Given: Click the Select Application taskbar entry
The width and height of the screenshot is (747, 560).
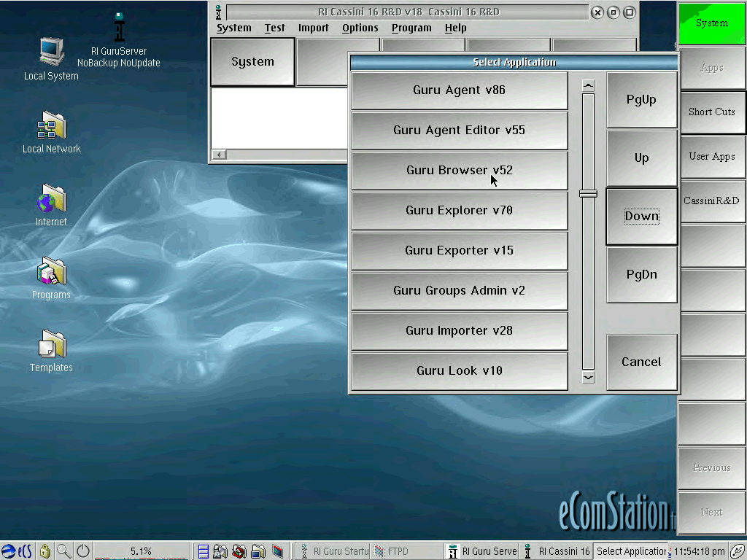Looking at the screenshot, I should click(631, 551).
